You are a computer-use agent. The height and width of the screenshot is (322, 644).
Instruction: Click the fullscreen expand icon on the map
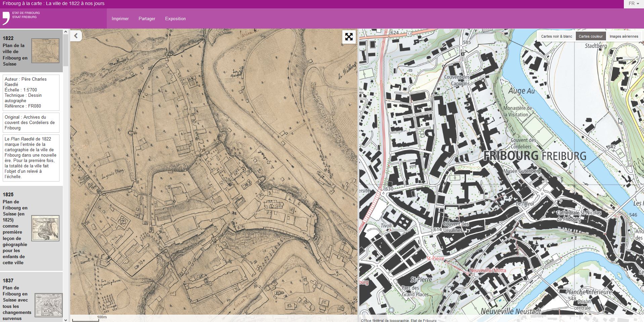[349, 37]
